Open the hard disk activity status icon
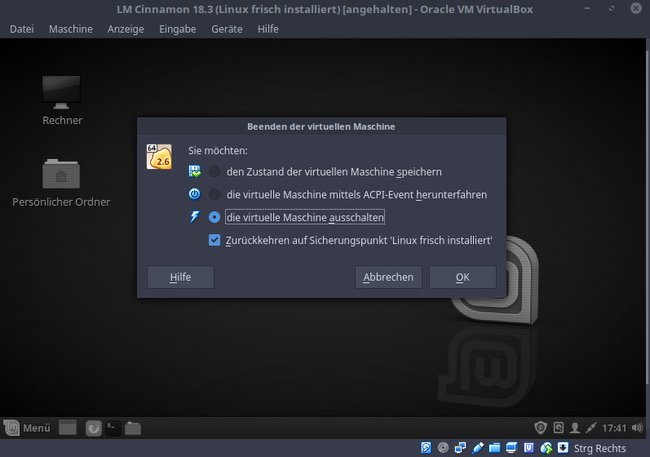The width and height of the screenshot is (650, 457). click(x=426, y=448)
